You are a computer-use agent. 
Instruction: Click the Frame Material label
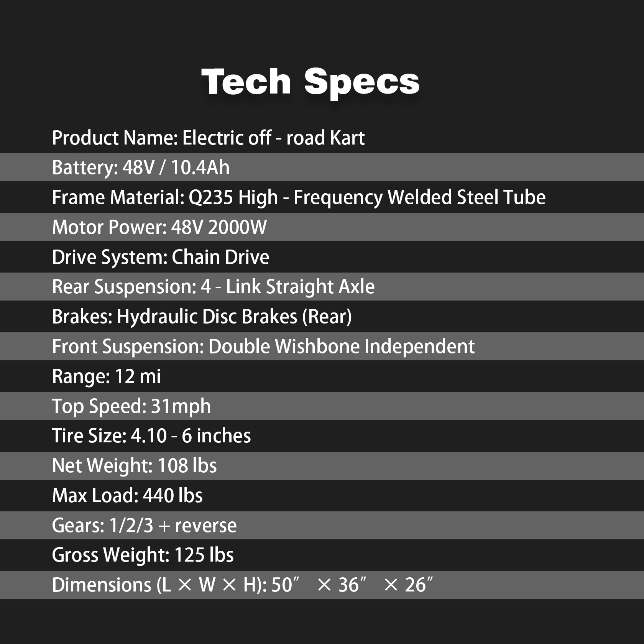point(118,197)
